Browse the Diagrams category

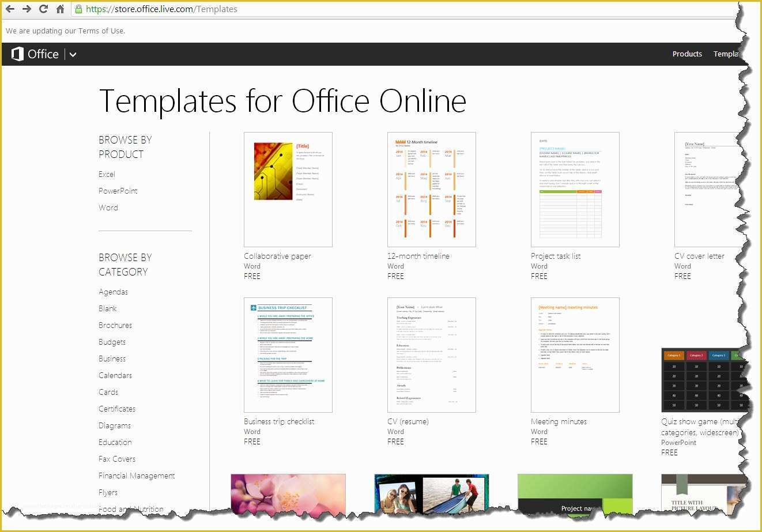pos(115,425)
